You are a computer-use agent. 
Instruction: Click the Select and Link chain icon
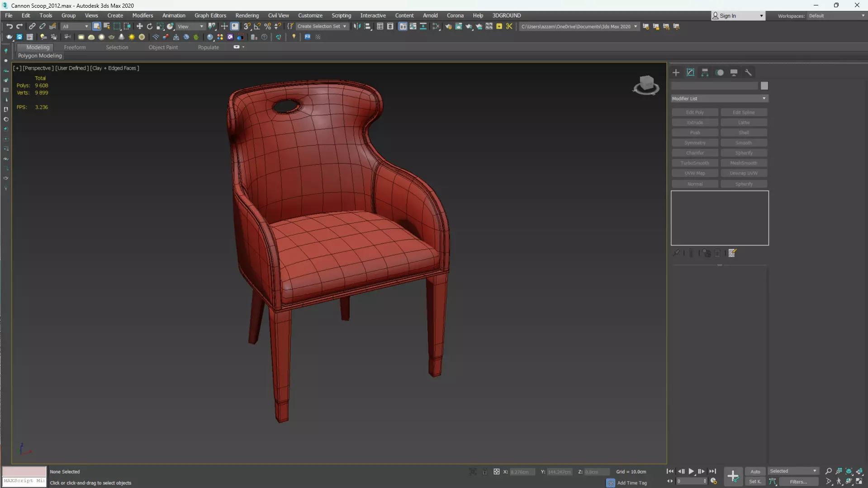click(32, 26)
